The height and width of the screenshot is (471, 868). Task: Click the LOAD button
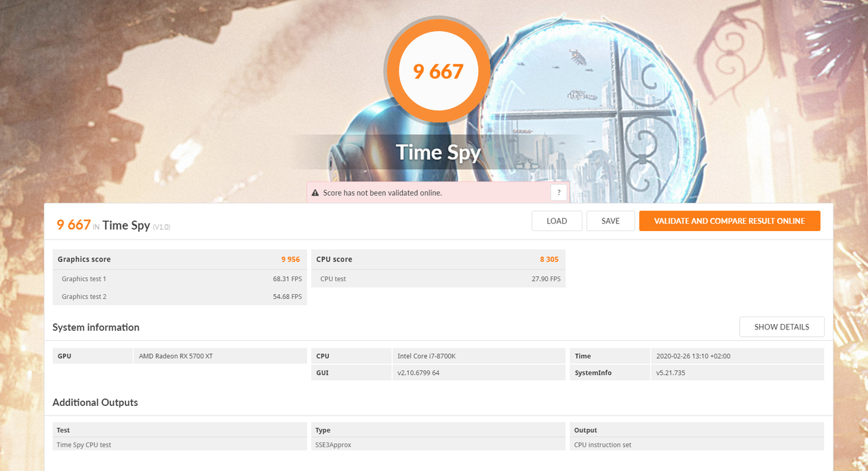point(557,221)
